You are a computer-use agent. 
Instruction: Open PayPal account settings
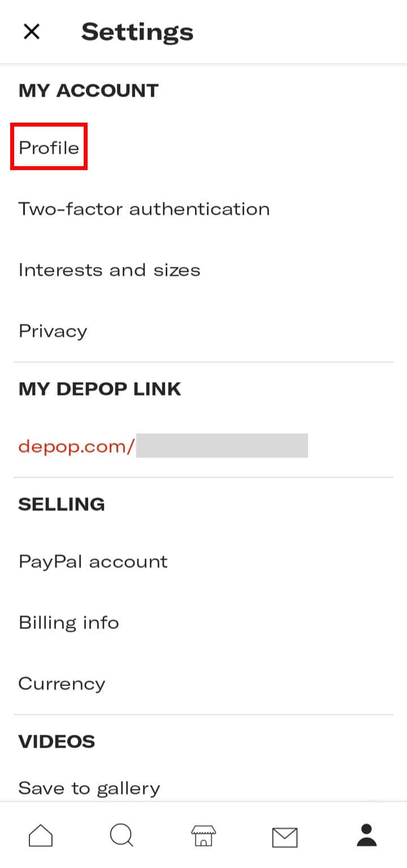pos(93,561)
